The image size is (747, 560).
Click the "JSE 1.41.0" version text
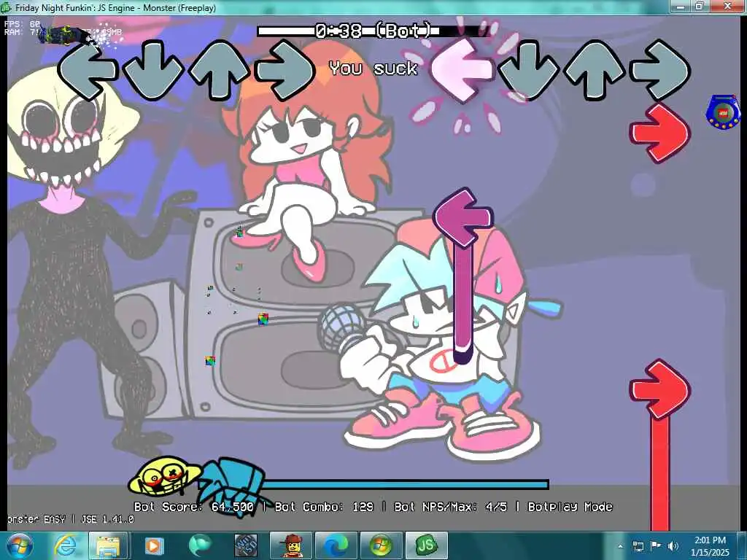tap(107, 519)
